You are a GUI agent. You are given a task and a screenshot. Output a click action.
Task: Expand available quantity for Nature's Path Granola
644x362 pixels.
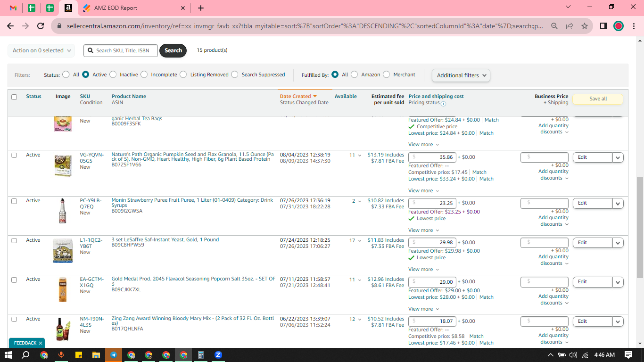[x=360, y=156]
